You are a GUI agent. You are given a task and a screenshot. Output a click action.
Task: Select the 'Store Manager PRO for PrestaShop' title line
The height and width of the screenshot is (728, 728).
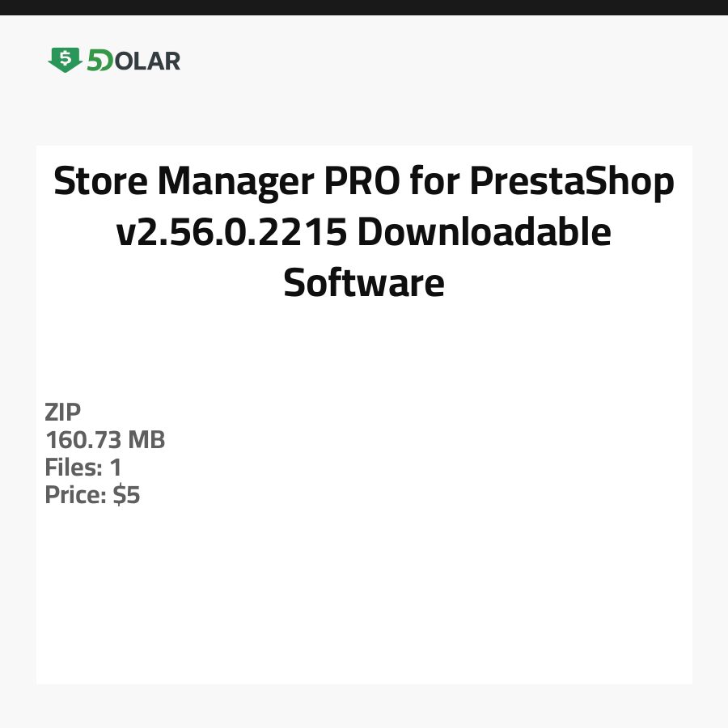click(363, 183)
